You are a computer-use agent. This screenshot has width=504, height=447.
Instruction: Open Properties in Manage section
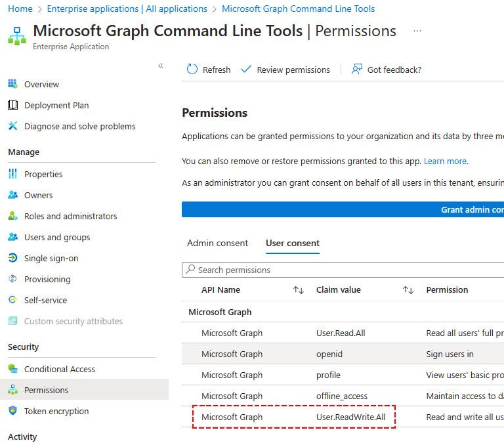[43, 175]
